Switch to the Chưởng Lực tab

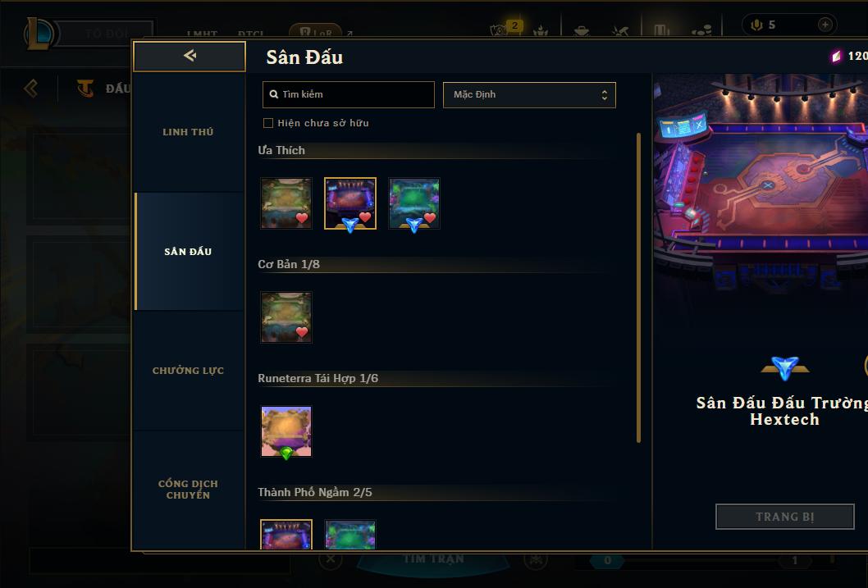pyautogui.click(x=189, y=371)
